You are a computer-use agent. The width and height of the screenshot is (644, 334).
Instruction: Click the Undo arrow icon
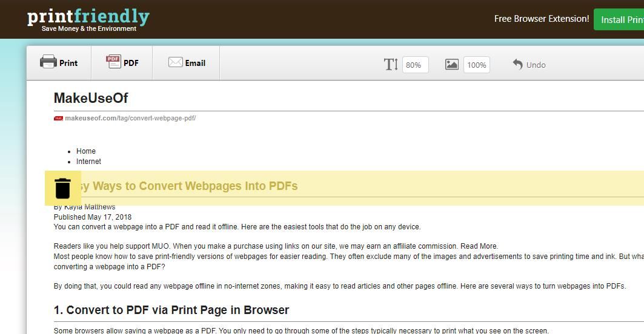(x=517, y=64)
